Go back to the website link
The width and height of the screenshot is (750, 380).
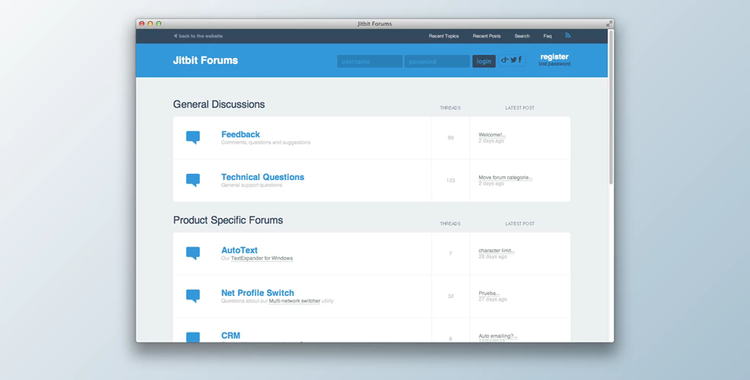click(x=198, y=36)
